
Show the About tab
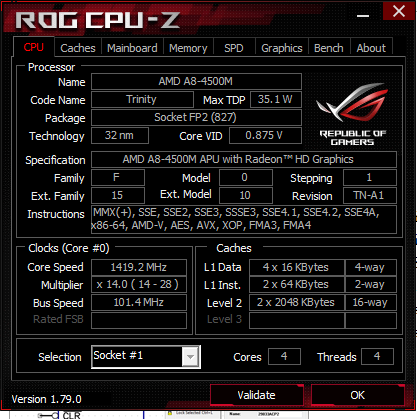click(371, 48)
